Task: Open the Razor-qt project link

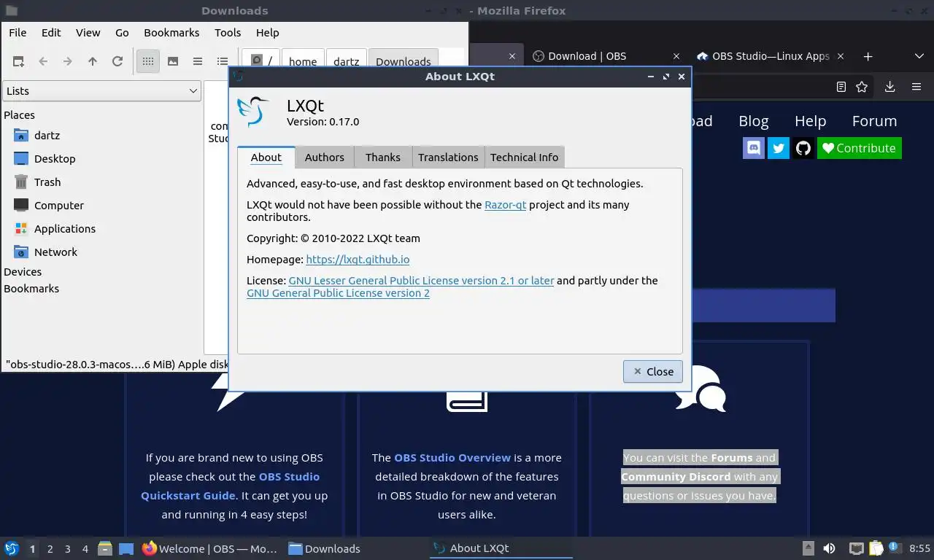Action: point(505,205)
